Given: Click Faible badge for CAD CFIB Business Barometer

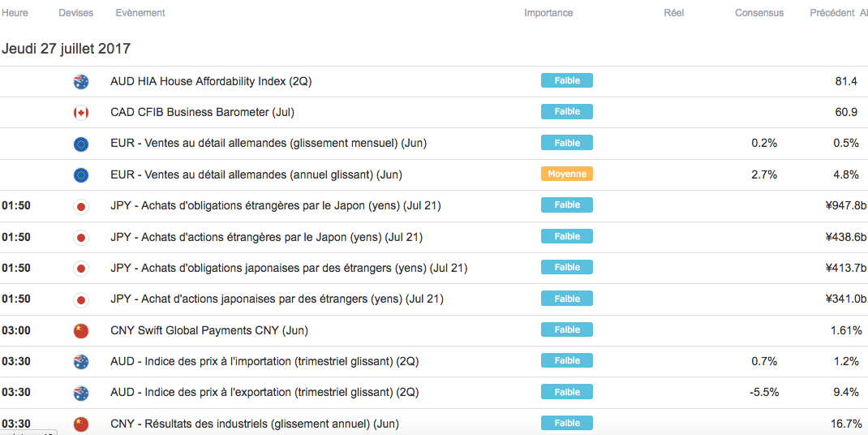Looking at the screenshot, I should (x=567, y=112).
